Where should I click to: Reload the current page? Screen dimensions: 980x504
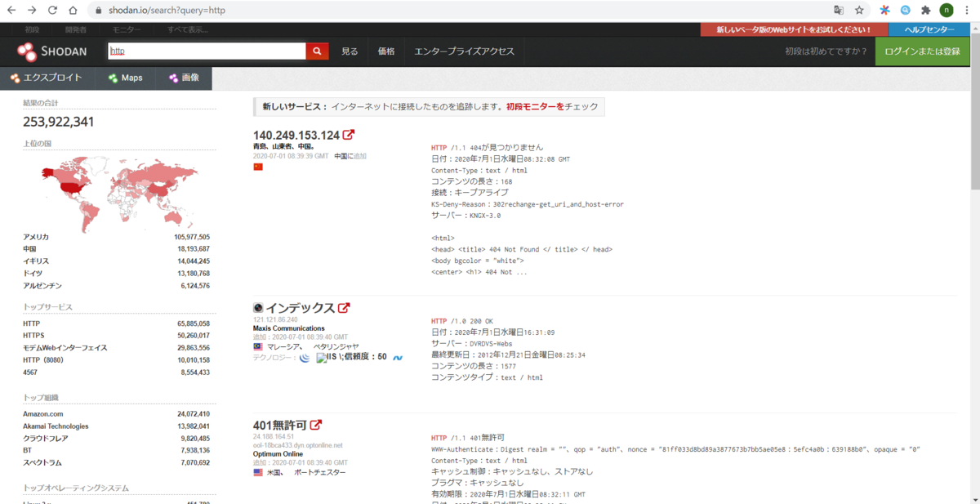click(x=52, y=11)
